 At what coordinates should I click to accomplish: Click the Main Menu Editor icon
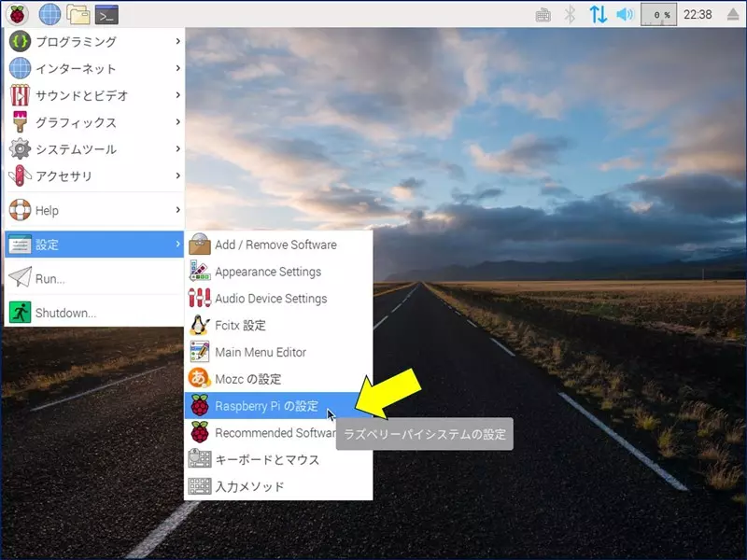click(200, 352)
